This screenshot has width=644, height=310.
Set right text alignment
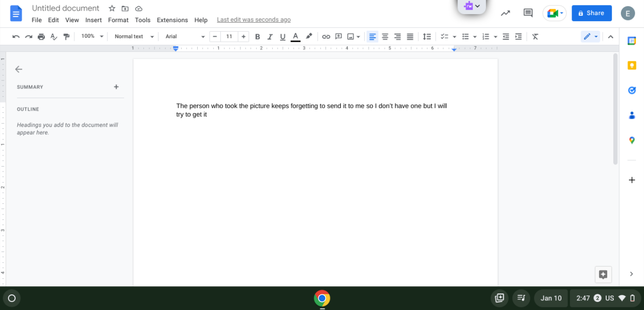397,37
